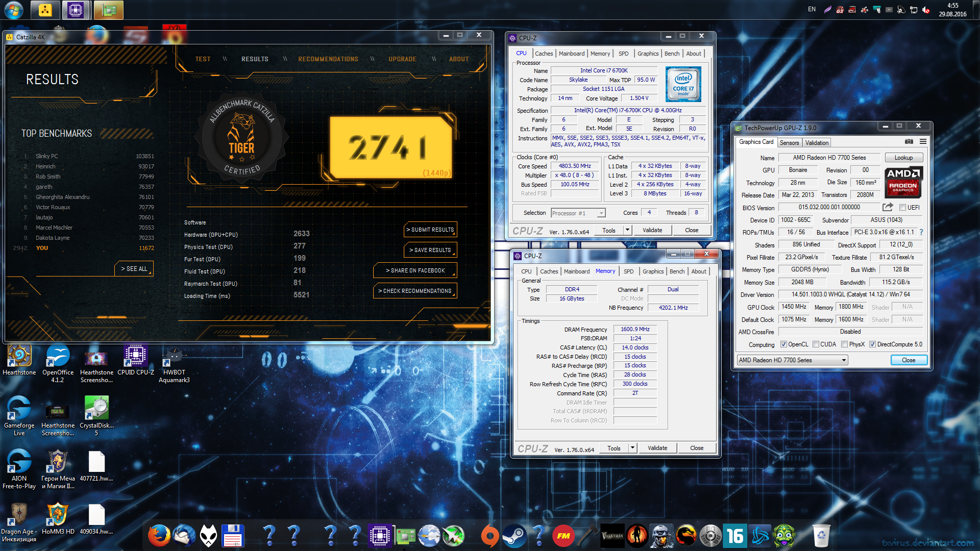
Task: Launch Origin from the bottom dock
Action: coord(489,536)
